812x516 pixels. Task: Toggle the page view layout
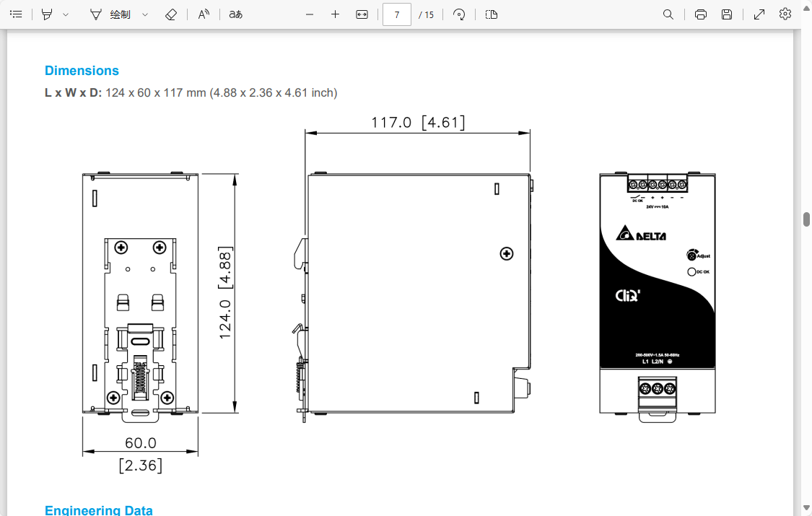pyautogui.click(x=492, y=14)
